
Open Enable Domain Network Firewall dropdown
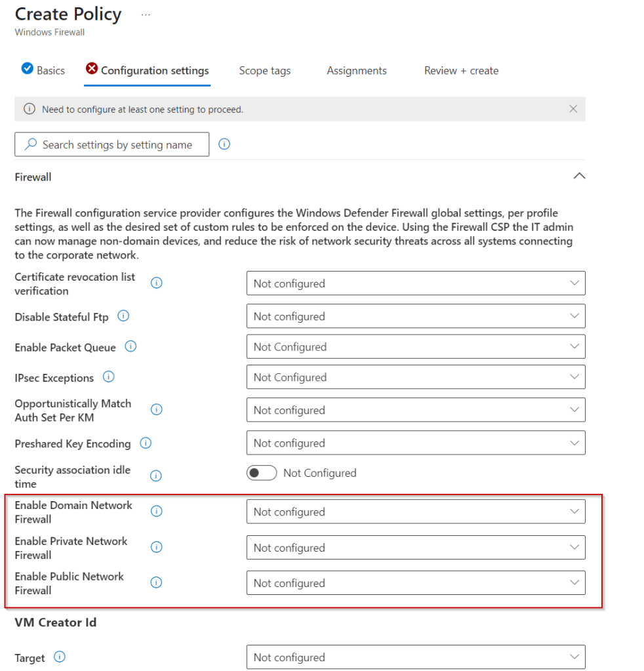coord(416,512)
